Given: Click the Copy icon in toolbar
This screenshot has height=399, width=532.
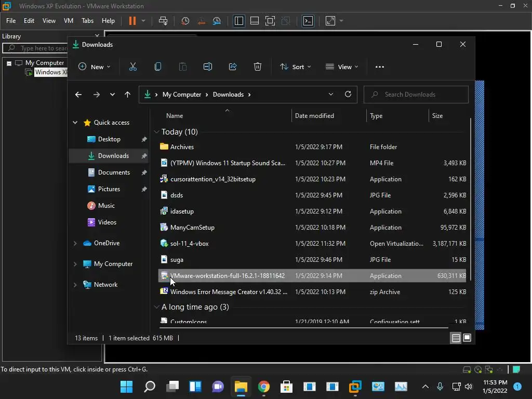Looking at the screenshot, I should coord(158,67).
